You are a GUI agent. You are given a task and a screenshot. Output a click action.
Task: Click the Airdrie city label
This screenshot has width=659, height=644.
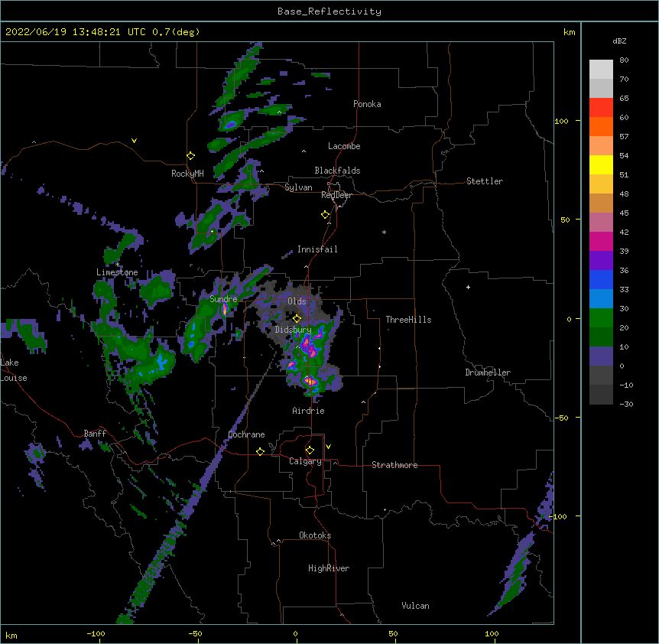tap(309, 411)
